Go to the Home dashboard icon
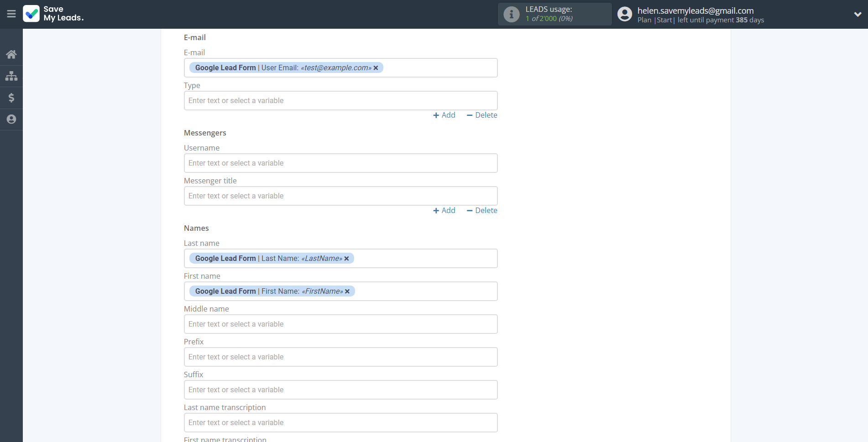The image size is (868, 442). pos(11,54)
